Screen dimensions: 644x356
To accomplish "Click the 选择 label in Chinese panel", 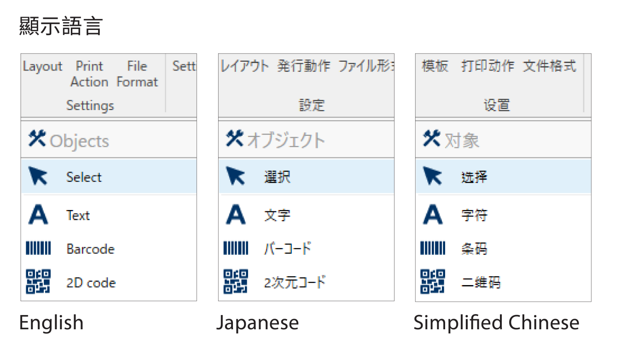I will [474, 177].
